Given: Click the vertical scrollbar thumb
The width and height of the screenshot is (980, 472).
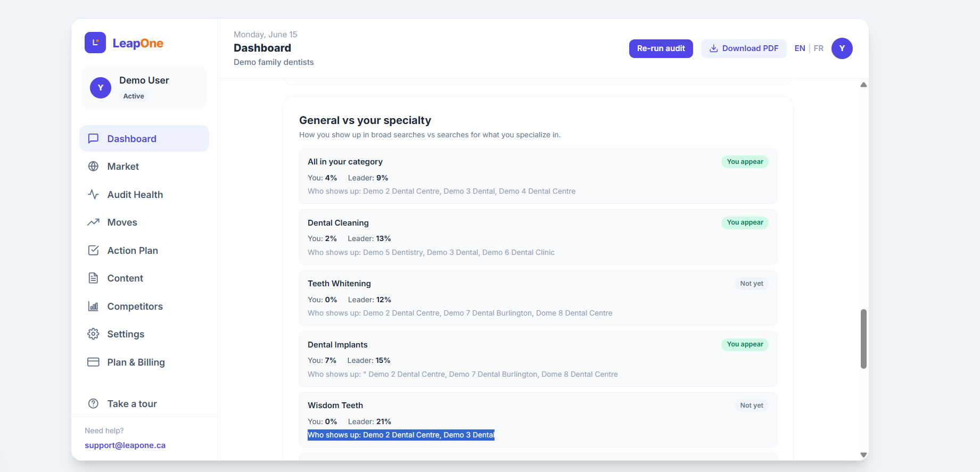Looking at the screenshot, I should (x=863, y=338).
